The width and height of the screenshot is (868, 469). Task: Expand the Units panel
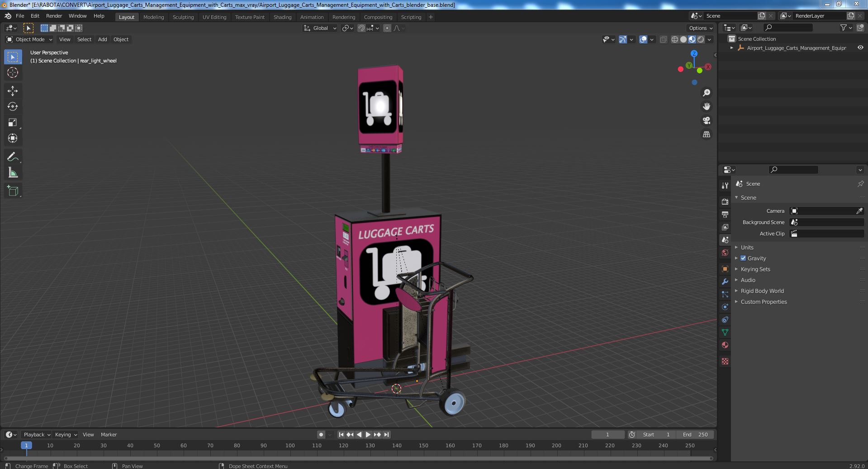pyautogui.click(x=747, y=247)
